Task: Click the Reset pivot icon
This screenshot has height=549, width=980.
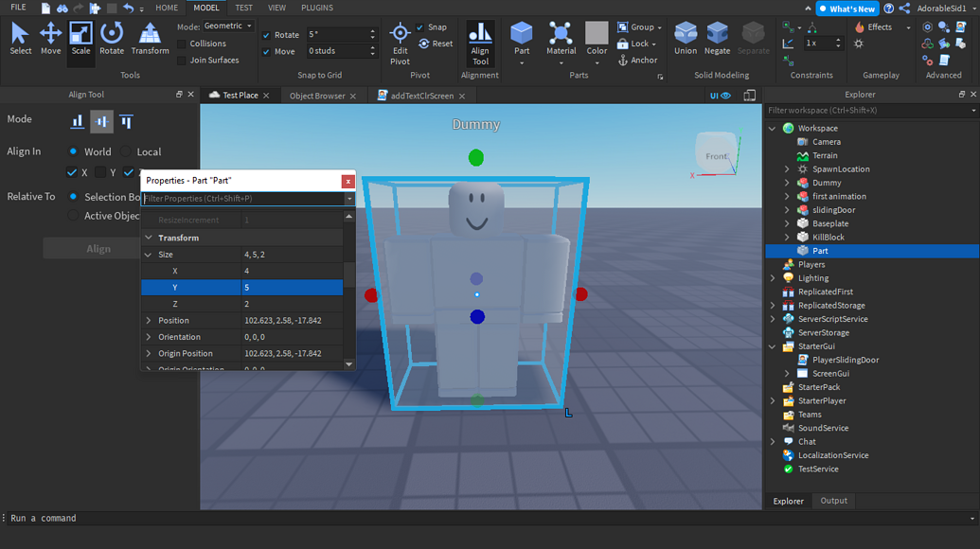Action: click(424, 44)
